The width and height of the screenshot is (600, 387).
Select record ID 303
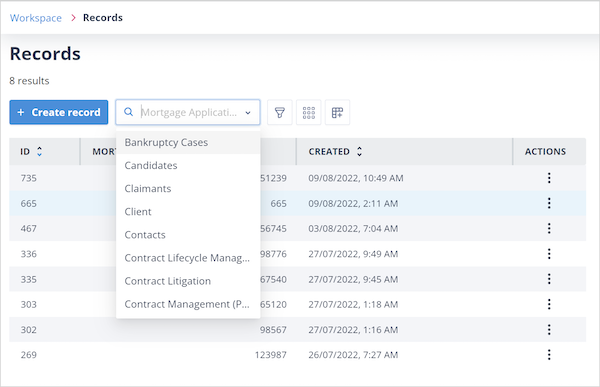pyautogui.click(x=29, y=304)
